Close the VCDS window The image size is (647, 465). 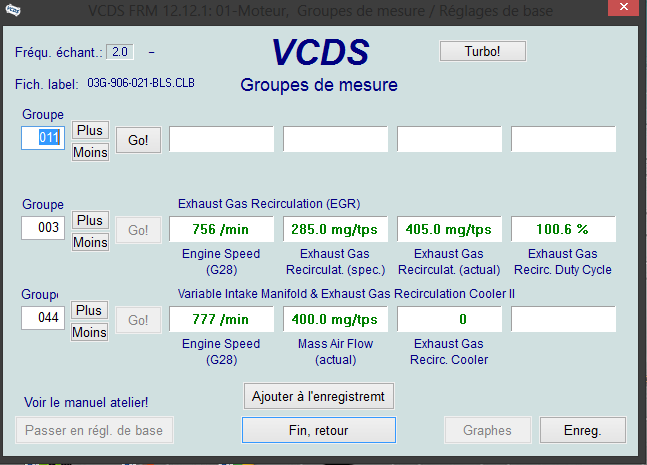623,7
